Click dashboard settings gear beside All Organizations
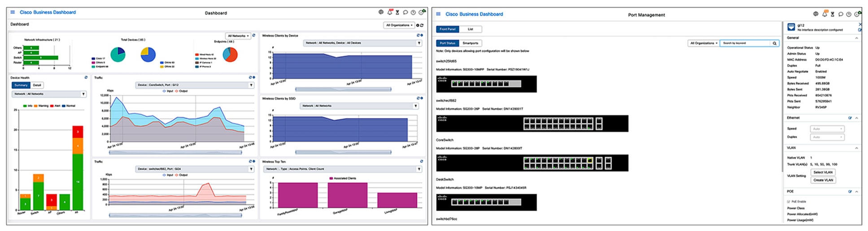Image resolution: width=868 pixels, height=231 pixels. pos(418,25)
